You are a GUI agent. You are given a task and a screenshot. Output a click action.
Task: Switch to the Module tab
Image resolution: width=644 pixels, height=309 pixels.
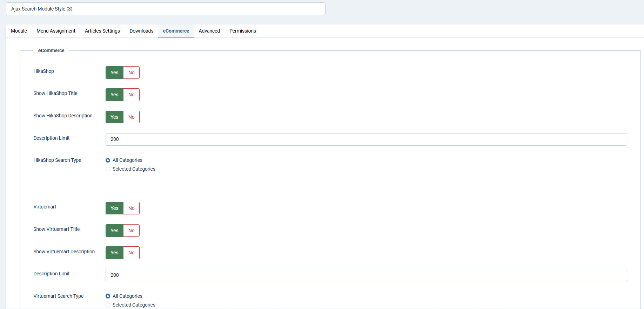19,31
